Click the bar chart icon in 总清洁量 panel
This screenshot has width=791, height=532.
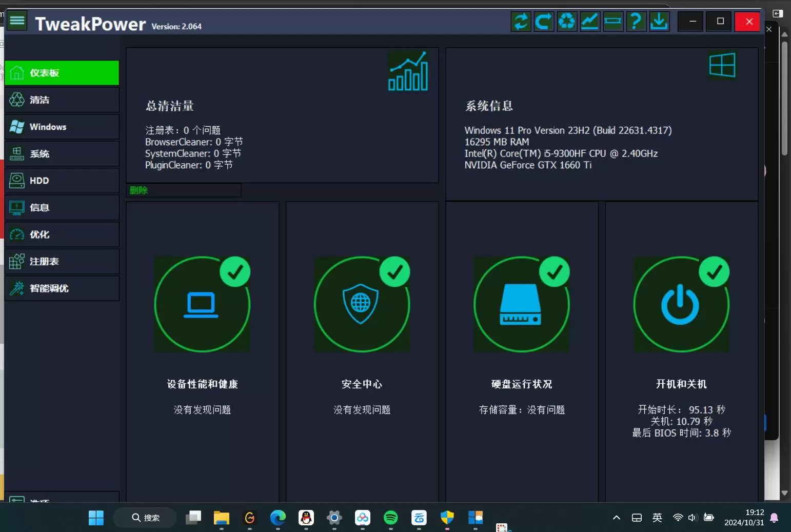coord(408,71)
